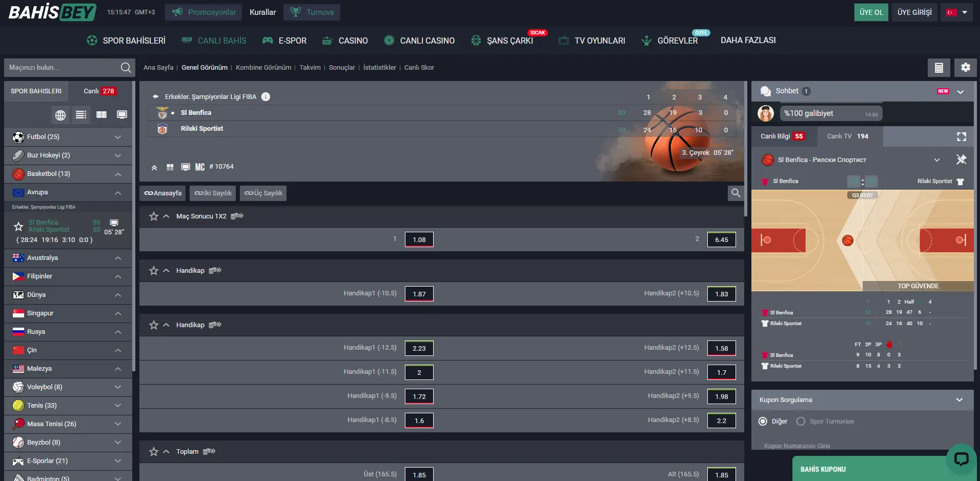Image resolution: width=980 pixels, height=481 pixels.
Task: Open the CANLI BAHİS menu
Action: point(214,41)
